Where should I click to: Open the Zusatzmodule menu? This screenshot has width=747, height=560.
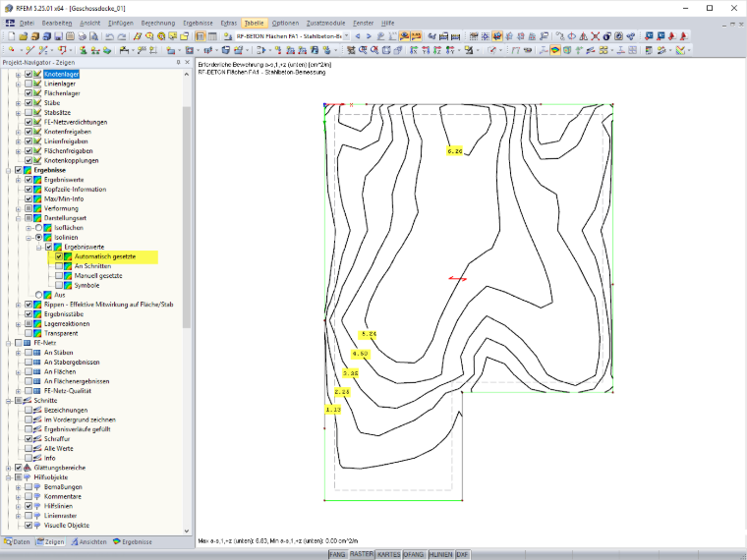[325, 23]
